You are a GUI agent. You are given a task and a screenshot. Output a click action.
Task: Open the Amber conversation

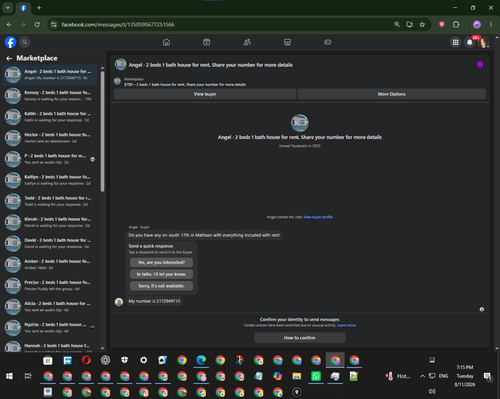pos(50,264)
